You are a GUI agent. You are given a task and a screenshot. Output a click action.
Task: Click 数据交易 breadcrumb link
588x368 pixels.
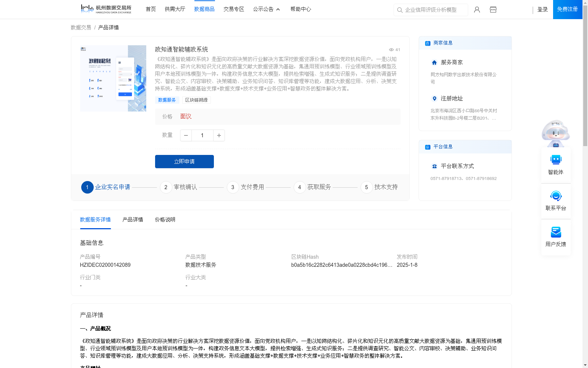[x=81, y=28]
